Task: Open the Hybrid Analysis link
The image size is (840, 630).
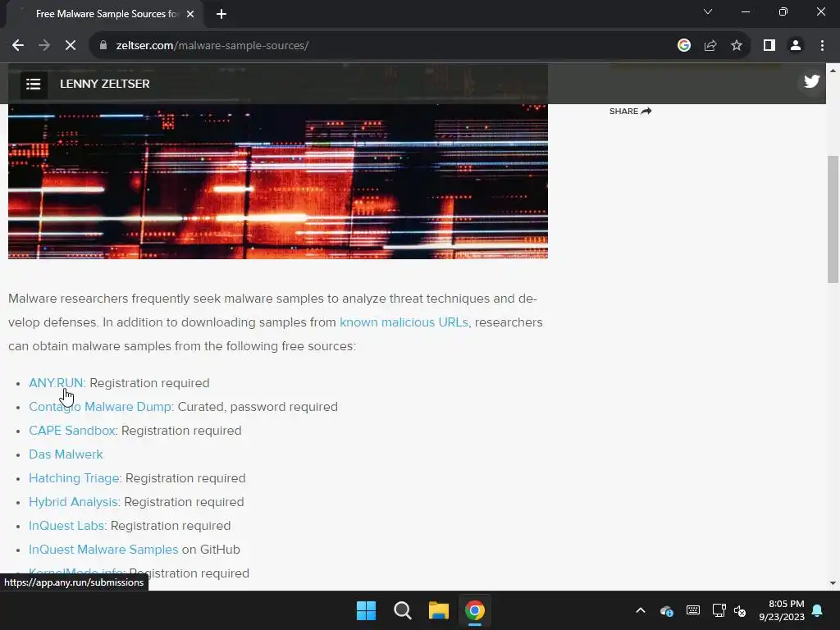Action: [x=73, y=502]
